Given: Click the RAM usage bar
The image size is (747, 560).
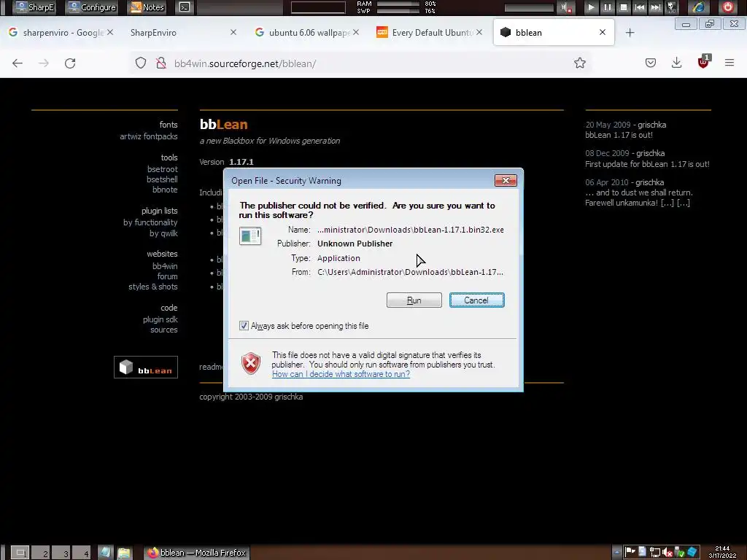Looking at the screenshot, I should pos(398,4).
